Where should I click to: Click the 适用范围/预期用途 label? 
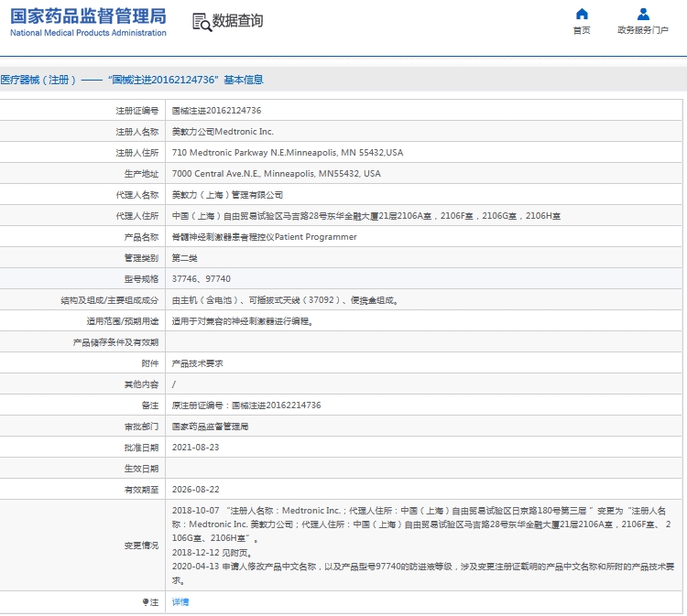pos(122,321)
